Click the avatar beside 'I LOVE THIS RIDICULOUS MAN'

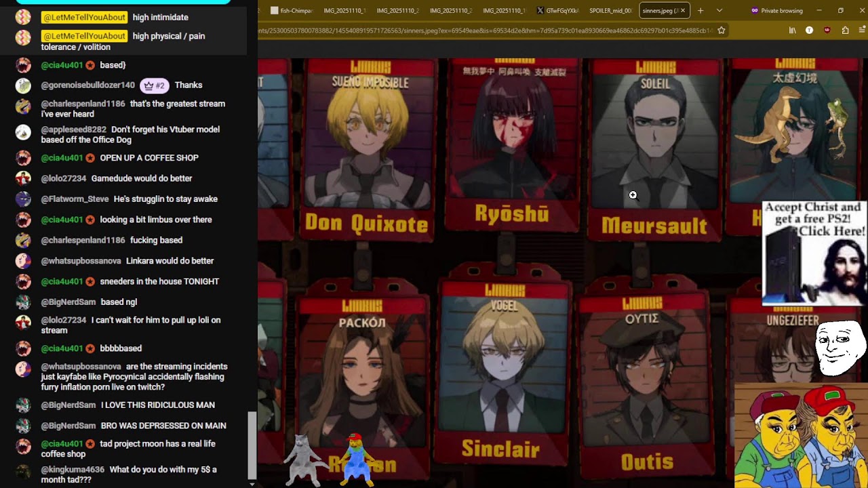click(24, 405)
